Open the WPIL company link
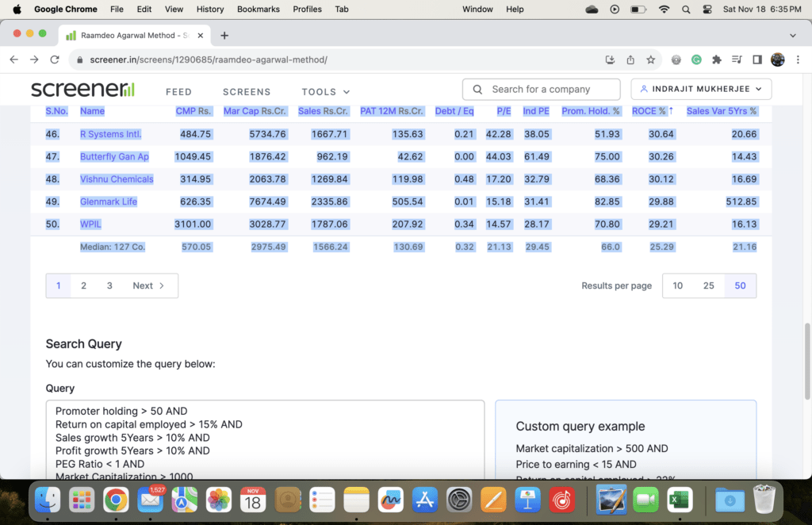812x525 pixels. point(90,224)
